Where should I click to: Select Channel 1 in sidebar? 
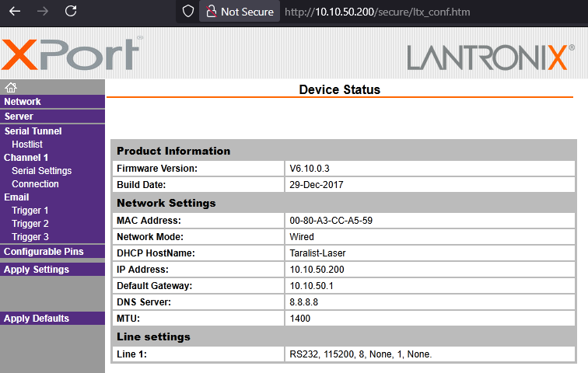coord(26,157)
